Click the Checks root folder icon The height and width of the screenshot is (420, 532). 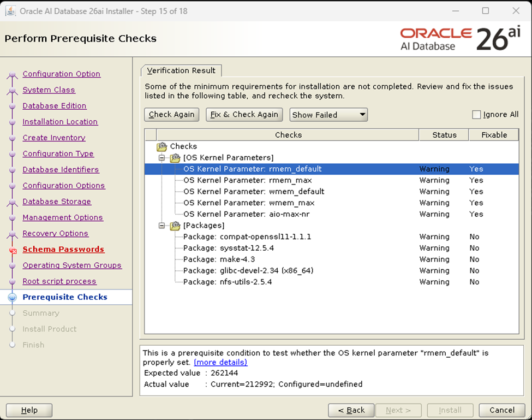coord(162,146)
